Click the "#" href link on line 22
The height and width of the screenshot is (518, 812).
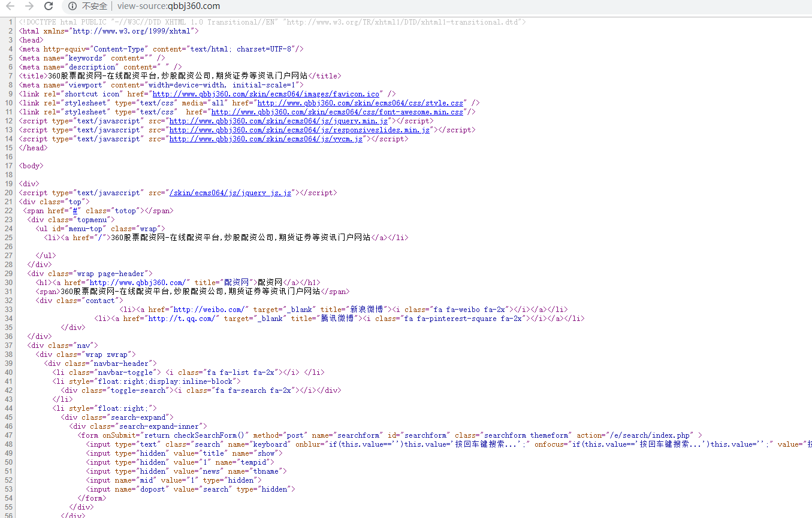76,211
